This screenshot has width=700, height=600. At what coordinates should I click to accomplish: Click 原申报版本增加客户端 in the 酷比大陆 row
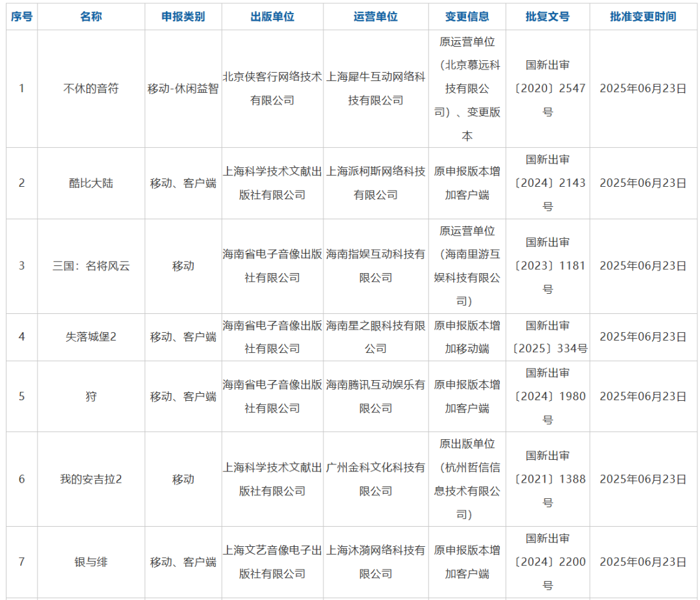(x=467, y=183)
